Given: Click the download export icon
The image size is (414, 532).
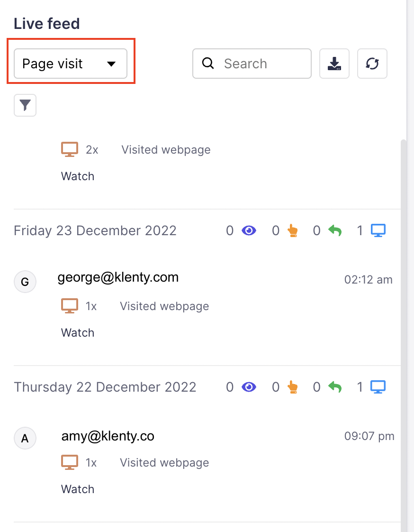Looking at the screenshot, I should (x=334, y=64).
